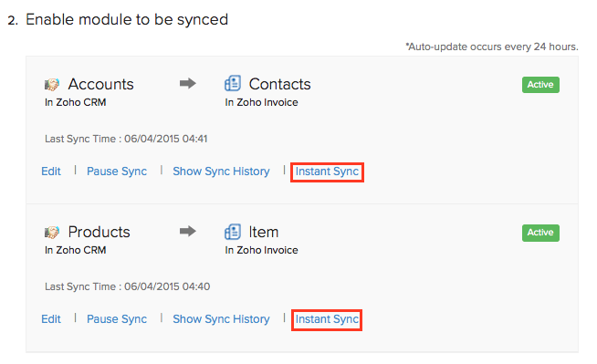Show Sync History for Accounts module

click(x=221, y=172)
